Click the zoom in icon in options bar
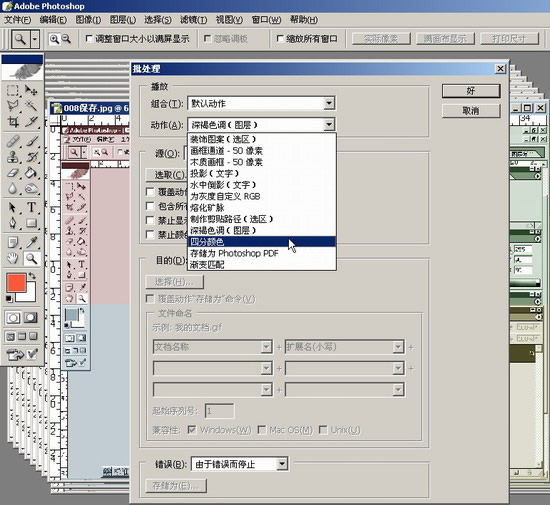 tap(54, 39)
